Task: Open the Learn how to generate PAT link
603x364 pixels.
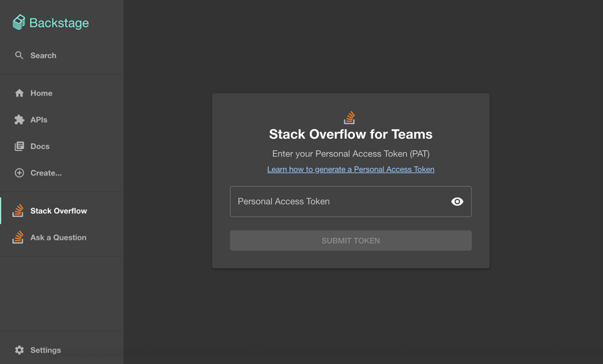Action: [x=350, y=169]
